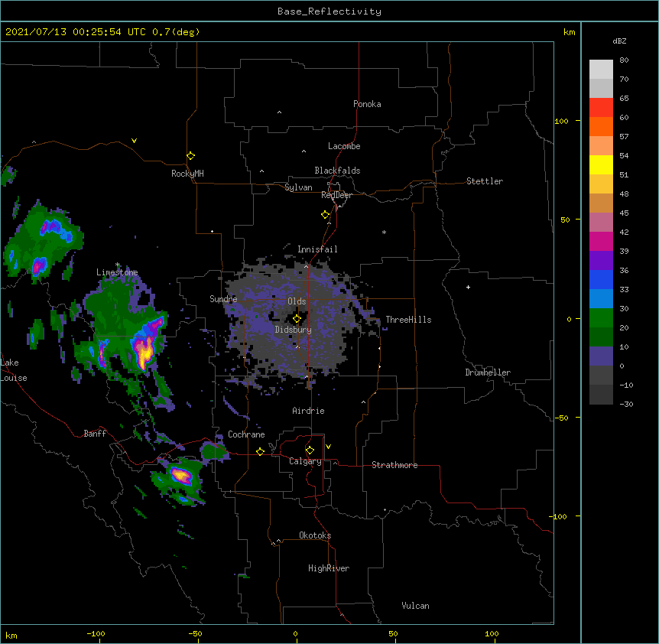Choose the blue 33-36 dBZ legend swatch
The image size is (659, 644).
601,279
